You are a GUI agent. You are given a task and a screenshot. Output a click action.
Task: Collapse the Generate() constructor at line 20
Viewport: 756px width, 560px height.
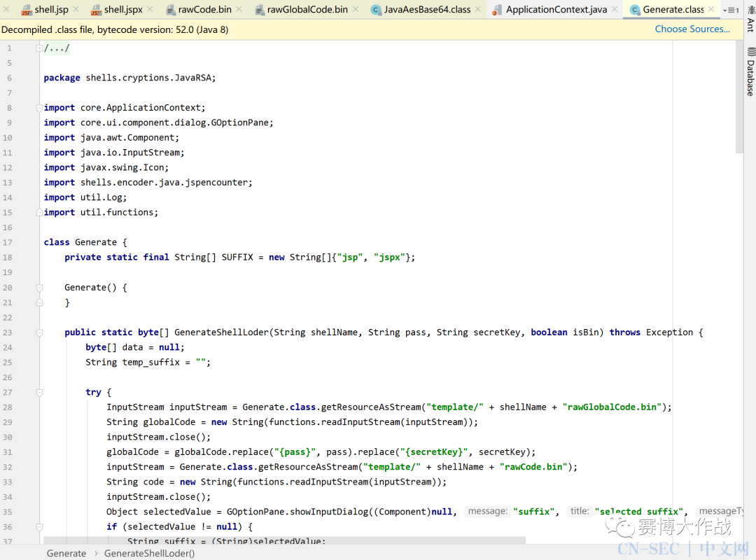39,288
